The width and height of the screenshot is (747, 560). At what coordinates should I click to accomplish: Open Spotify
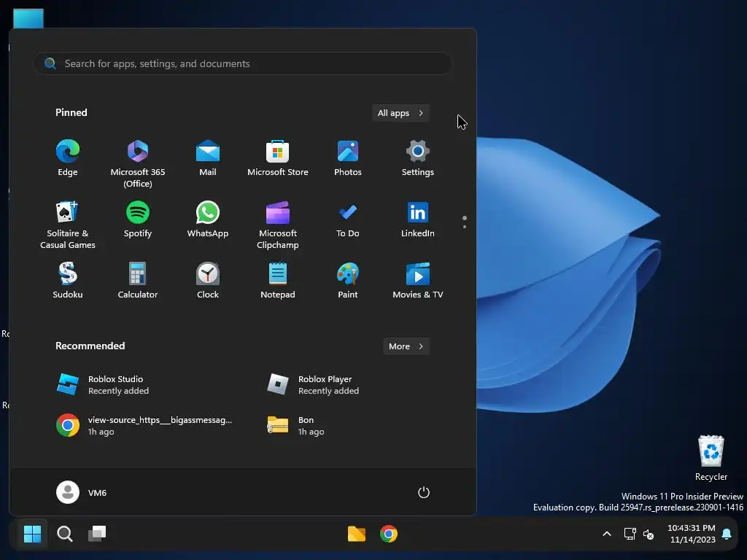tap(138, 219)
